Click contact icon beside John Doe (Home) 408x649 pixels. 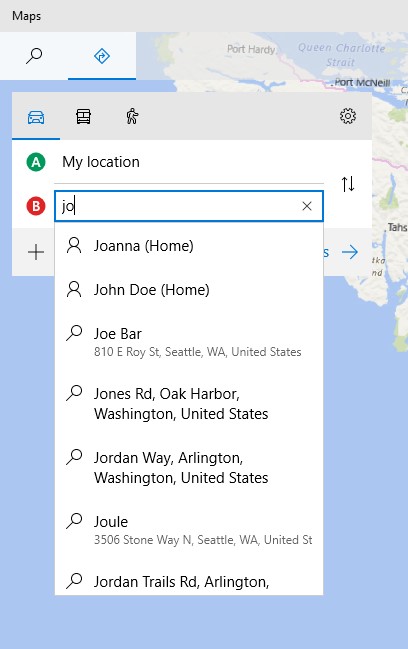74,289
